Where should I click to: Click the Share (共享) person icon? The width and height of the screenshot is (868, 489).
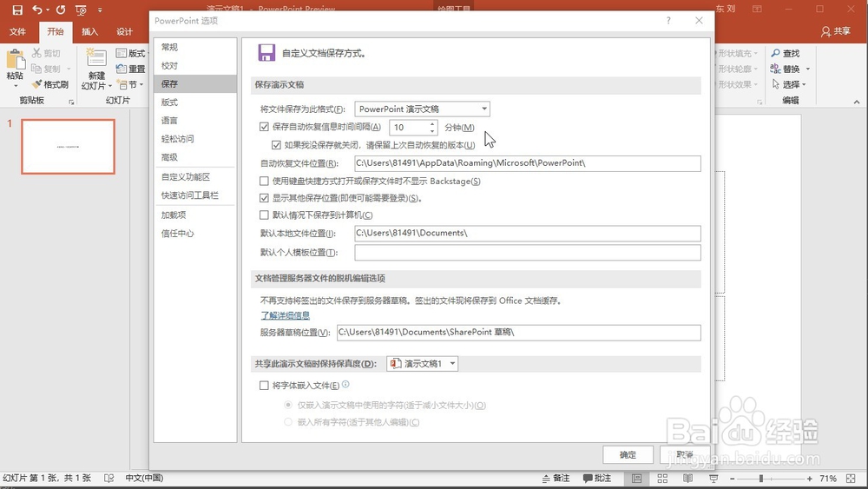825,31
